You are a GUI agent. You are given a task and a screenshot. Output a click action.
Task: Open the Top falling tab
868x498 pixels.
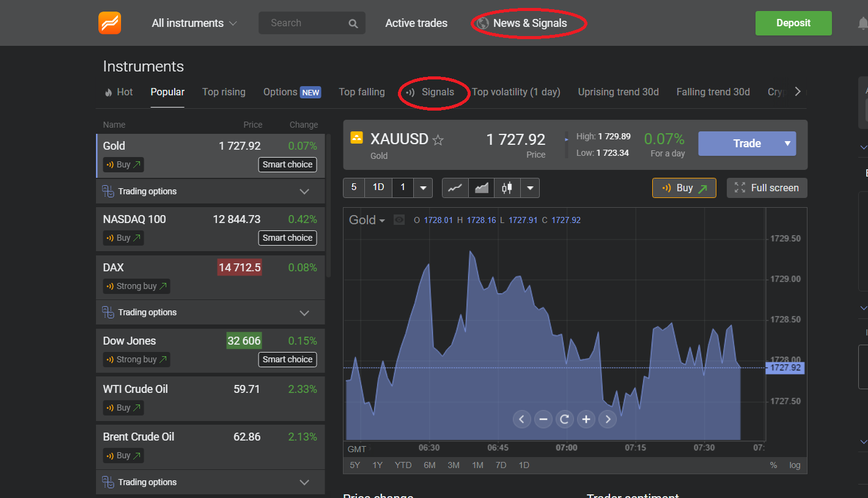point(362,92)
